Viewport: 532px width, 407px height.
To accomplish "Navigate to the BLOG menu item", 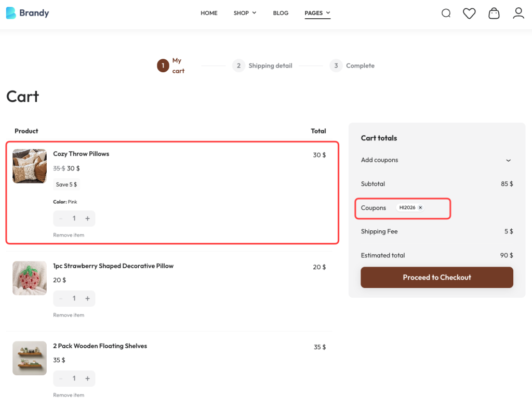I will [x=281, y=13].
